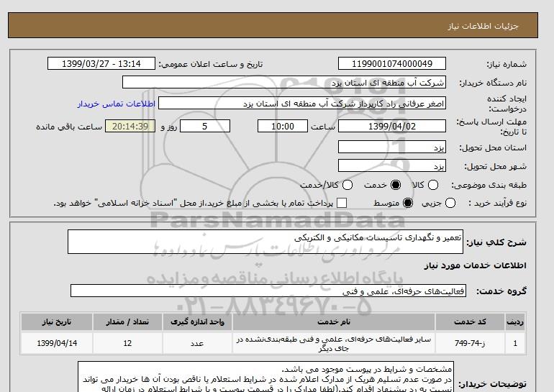This screenshot has height=392, width=554.
Task: Click the ردیف column header
Action: coord(515,322)
